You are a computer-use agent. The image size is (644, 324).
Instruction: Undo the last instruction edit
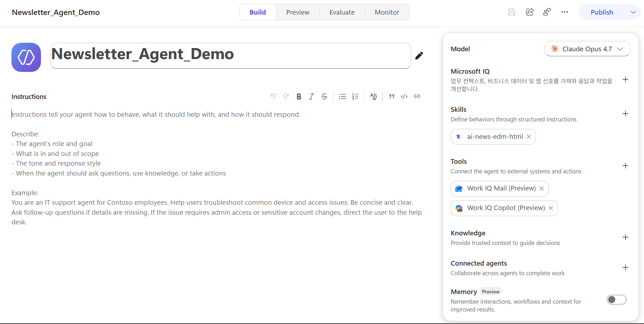[x=273, y=96]
